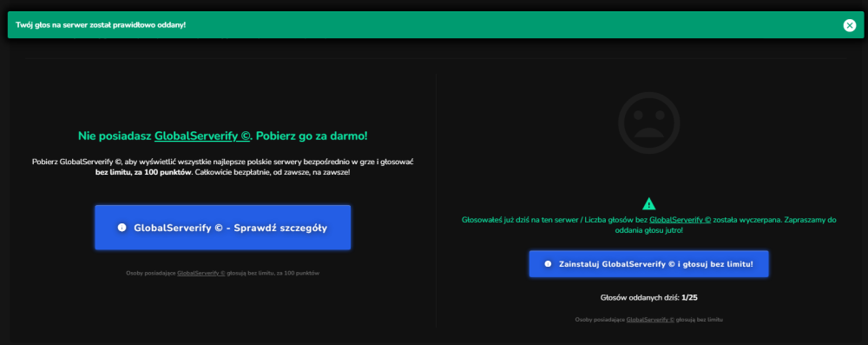
Task: Click info icon in Zainstaluj GlobalServerify button
Action: [548, 264]
